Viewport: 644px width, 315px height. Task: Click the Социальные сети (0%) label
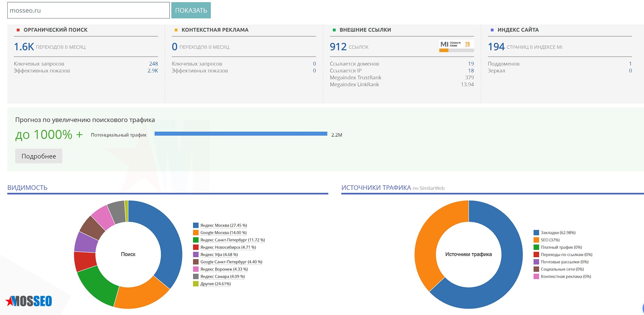pyautogui.click(x=562, y=269)
